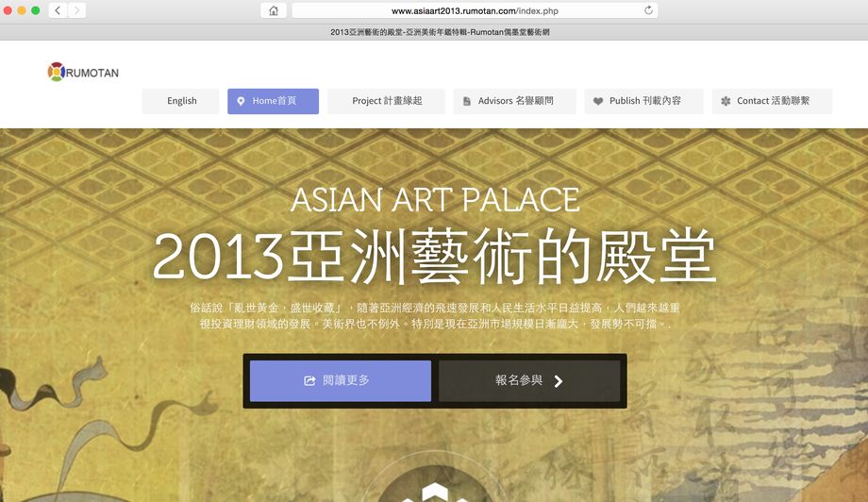This screenshot has height=502, width=868.
Task: Click the URL address bar field
Action: click(x=475, y=10)
